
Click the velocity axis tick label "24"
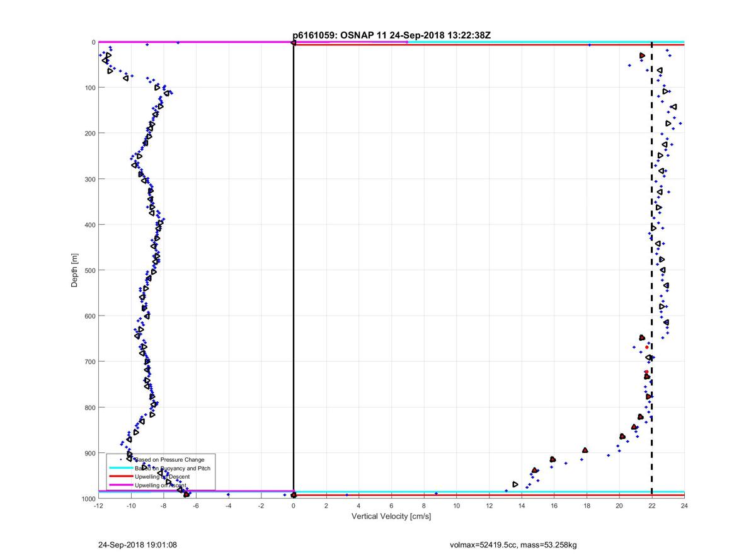[684, 506]
